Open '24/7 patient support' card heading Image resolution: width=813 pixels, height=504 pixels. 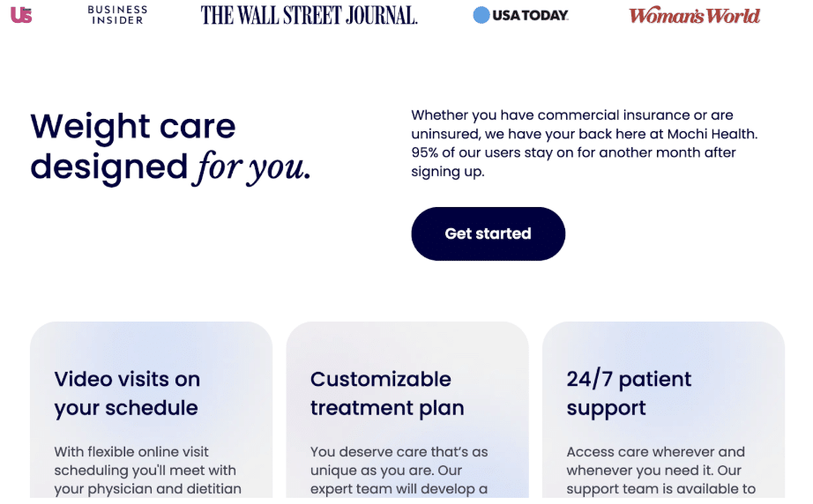click(x=629, y=394)
